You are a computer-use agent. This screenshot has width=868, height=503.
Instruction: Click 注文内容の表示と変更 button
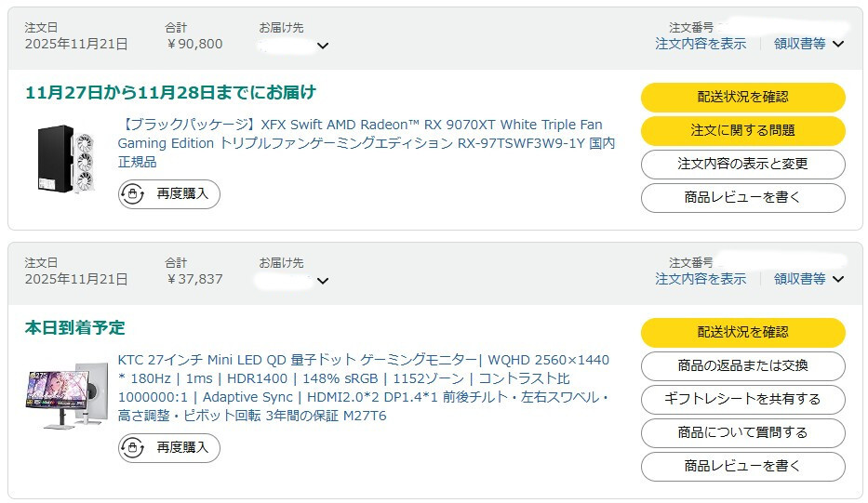[742, 165]
